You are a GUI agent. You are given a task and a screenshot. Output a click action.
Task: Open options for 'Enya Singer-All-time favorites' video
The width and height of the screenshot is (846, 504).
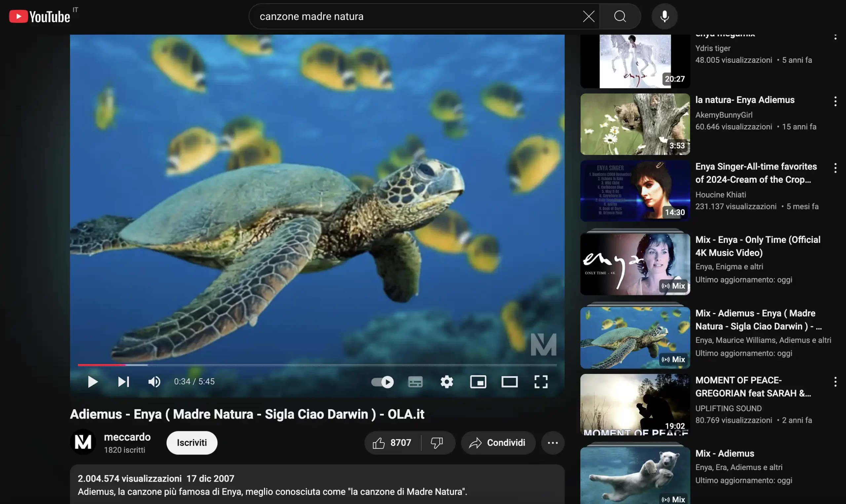pos(835,168)
